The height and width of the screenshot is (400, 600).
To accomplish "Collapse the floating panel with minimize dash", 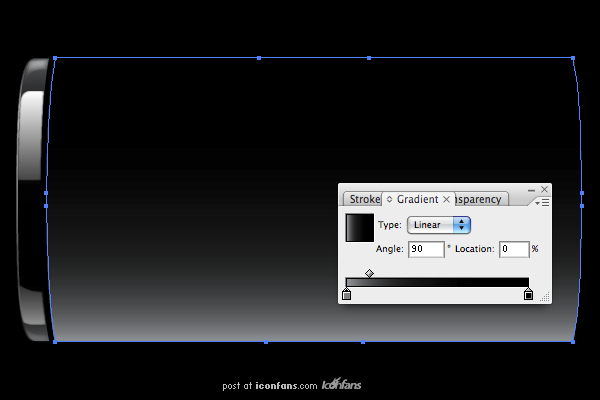I will tap(531, 189).
